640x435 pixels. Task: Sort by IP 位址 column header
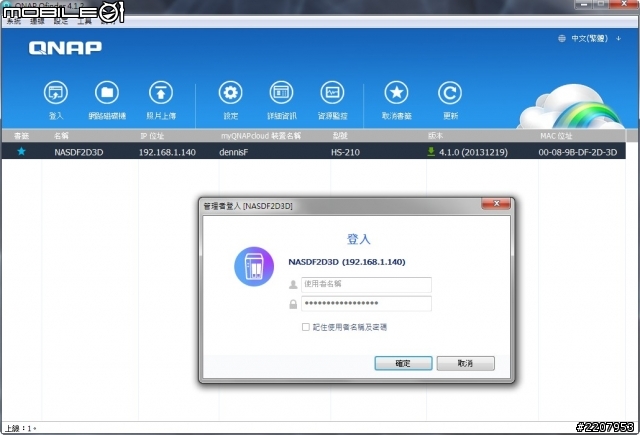pos(152,136)
